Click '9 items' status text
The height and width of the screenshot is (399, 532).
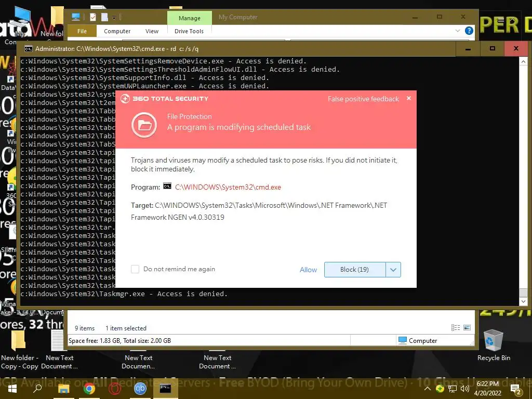85,328
